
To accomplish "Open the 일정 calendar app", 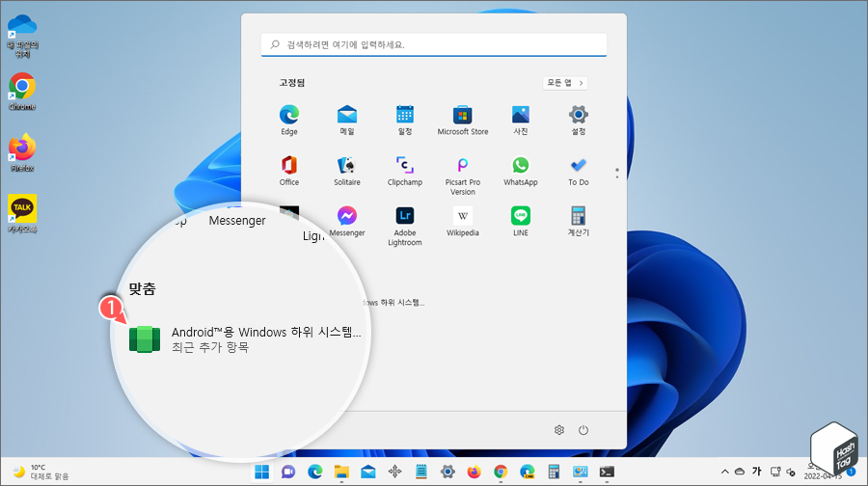I will coord(405,121).
